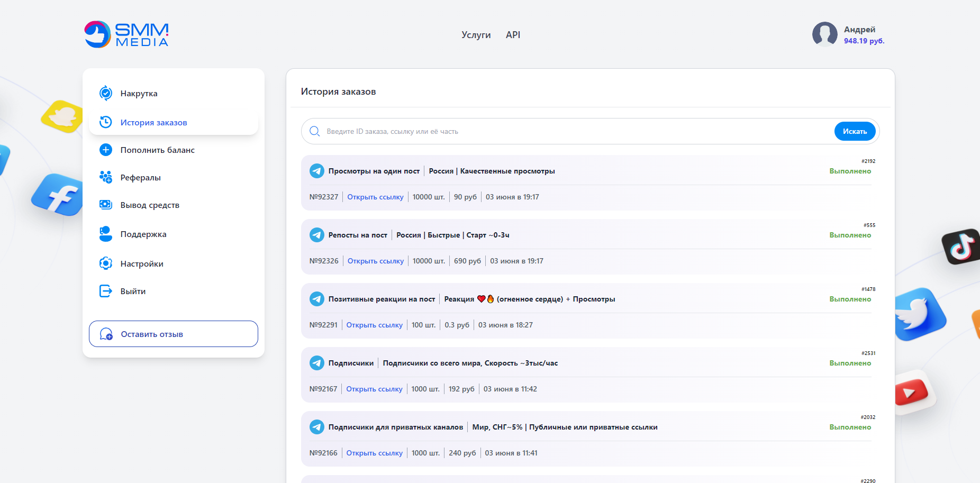Viewport: 980px width, 483px height.
Task: Click the Настройки gear icon
Action: tap(106, 263)
